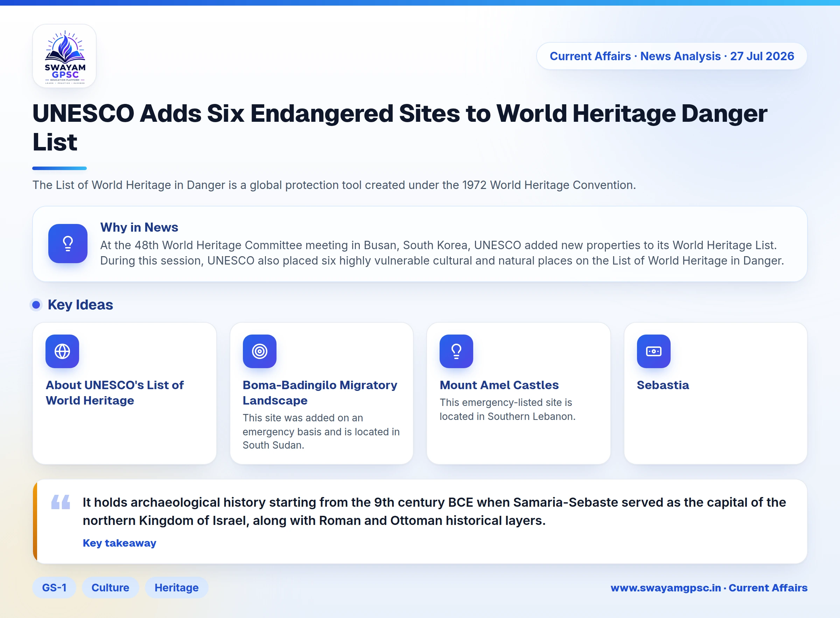Viewport: 840px width, 618px height.
Task: Click the text located in Southern Lebanon
Action: pyautogui.click(x=507, y=409)
